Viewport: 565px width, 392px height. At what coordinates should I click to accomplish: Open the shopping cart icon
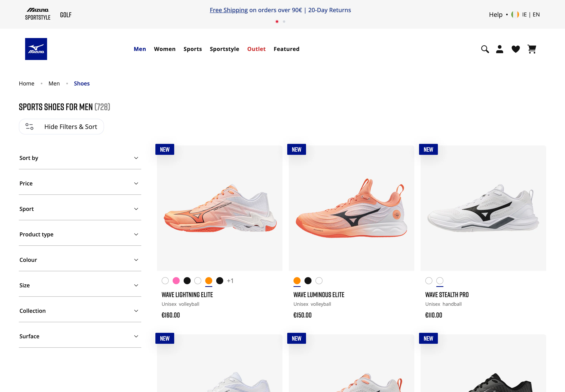(532, 49)
